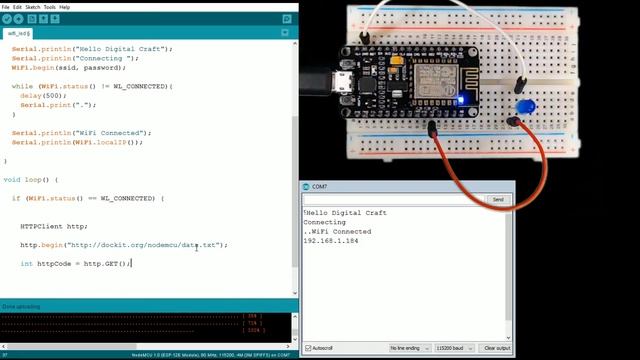Click the 'void loop()' code line
Image resolution: width=640 pixels, height=360 pixels.
pyautogui.click(x=31, y=180)
